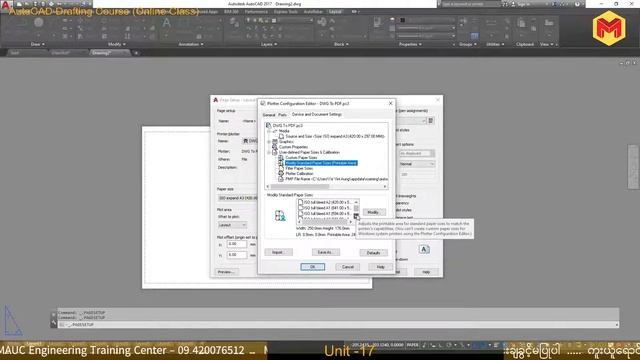Click the plot style table edit icon
Viewport: 640px width, 360px height.
click(431, 121)
